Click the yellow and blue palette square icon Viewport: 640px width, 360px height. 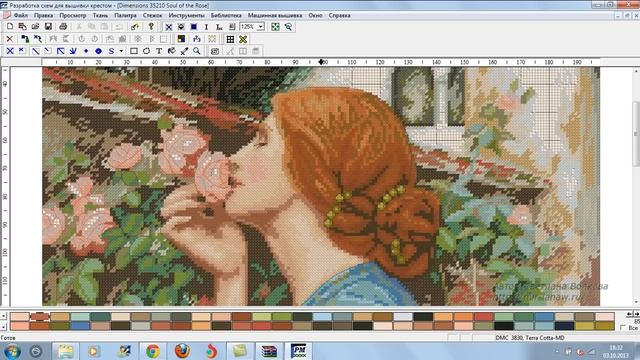181,39
